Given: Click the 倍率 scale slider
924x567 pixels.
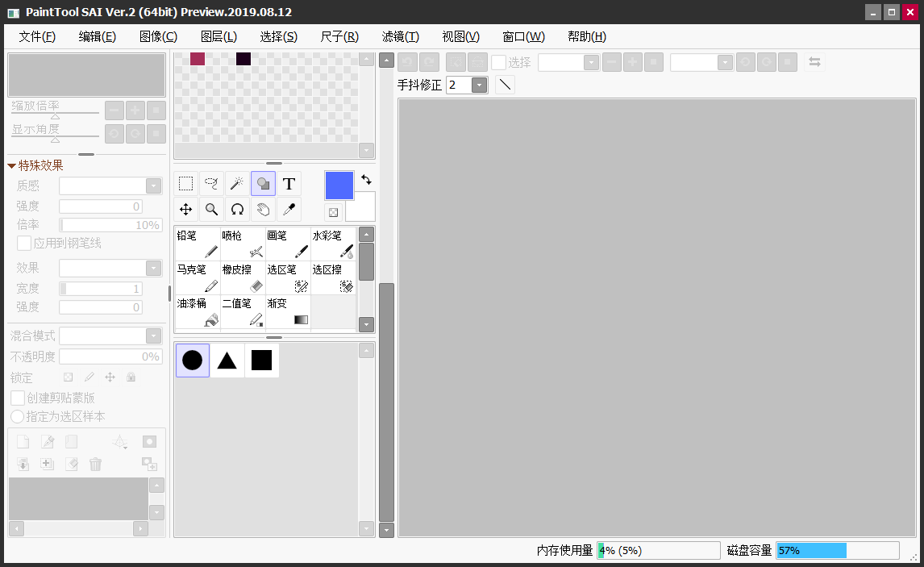Looking at the screenshot, I should (110, 225).
